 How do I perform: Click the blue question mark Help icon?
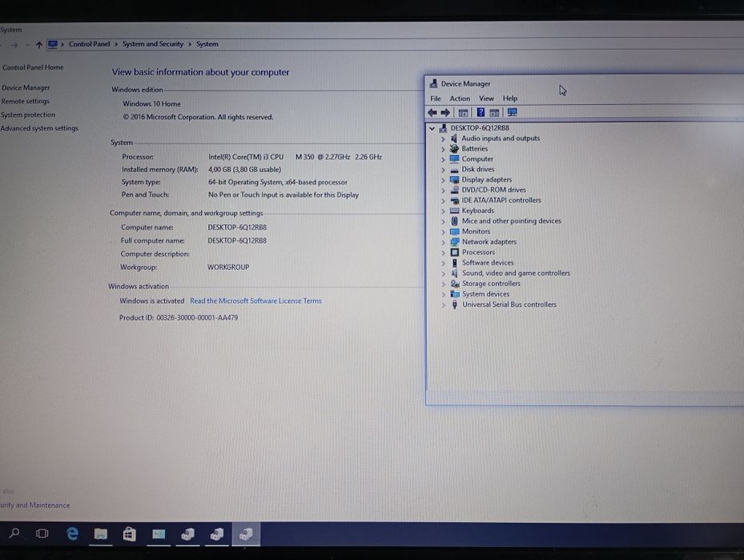point(481,112)
